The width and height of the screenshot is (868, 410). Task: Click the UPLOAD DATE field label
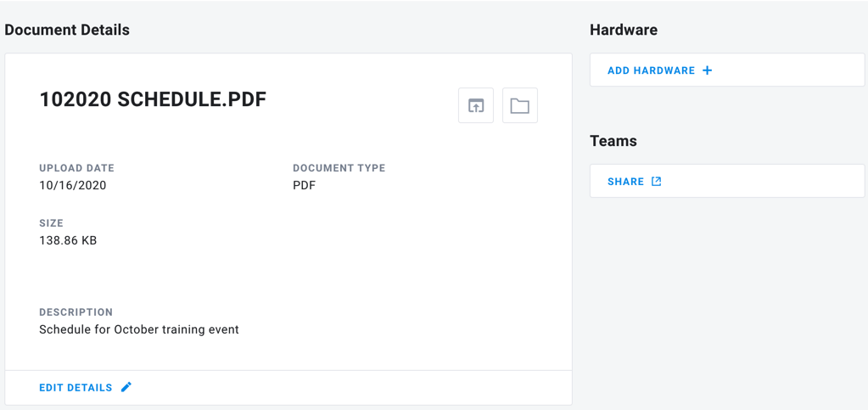coord(77,168)
